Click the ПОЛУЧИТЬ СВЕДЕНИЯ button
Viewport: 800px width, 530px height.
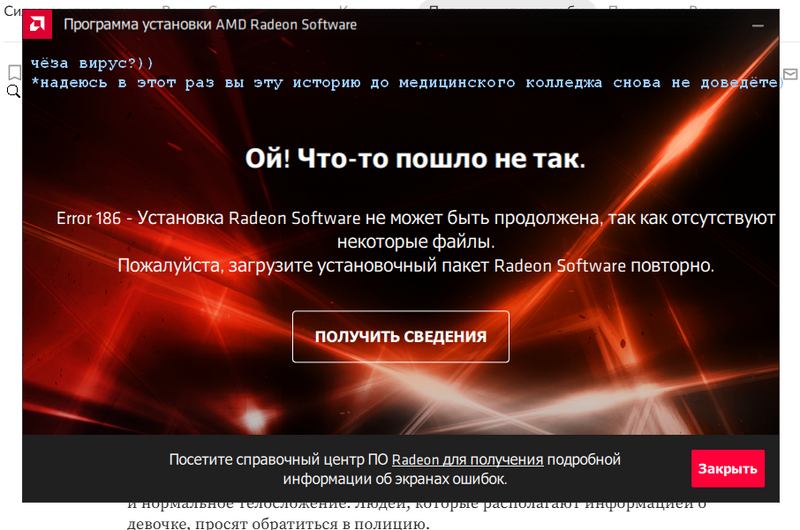(401, 337)
